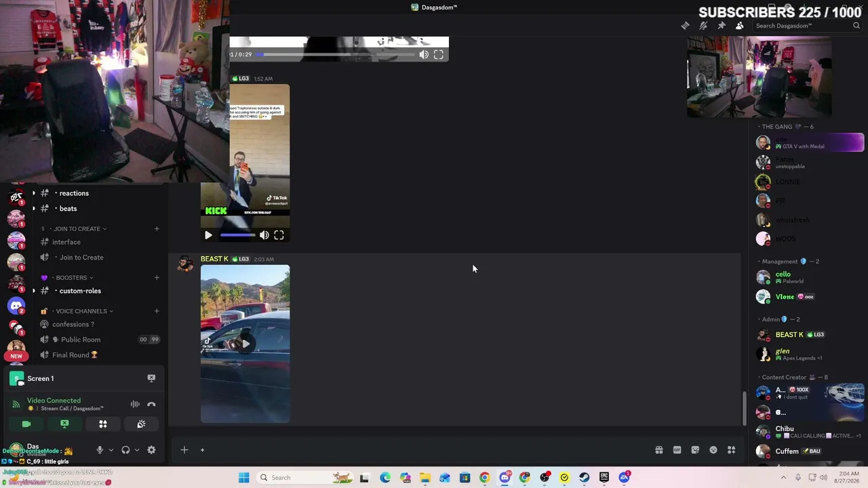Add a channel to VOICE CHANNELS category

tap(157, 311)
